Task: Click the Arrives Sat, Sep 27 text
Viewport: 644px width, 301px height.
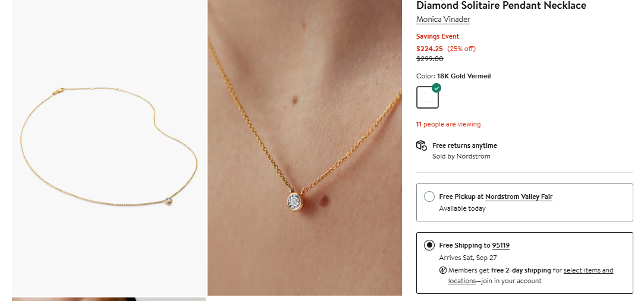Action: tap(467, 258)
